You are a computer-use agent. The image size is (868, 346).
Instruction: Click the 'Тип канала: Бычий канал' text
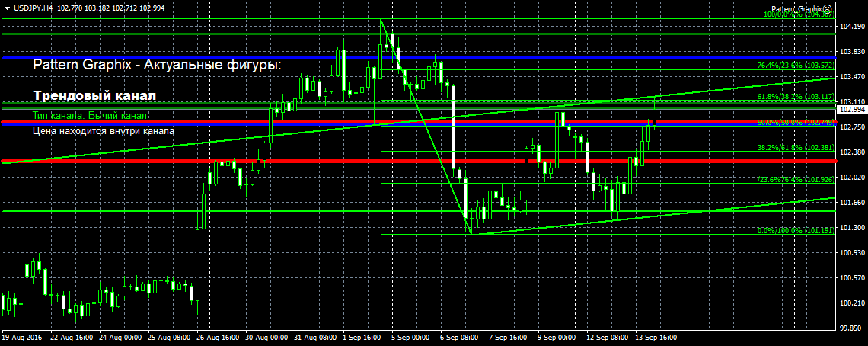click(x=91, y=115)
